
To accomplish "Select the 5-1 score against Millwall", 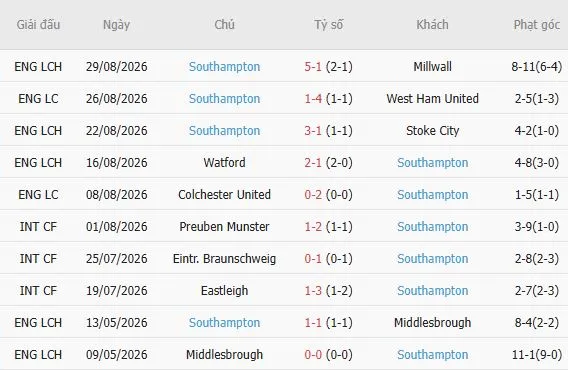I will [x=313, y=67].
